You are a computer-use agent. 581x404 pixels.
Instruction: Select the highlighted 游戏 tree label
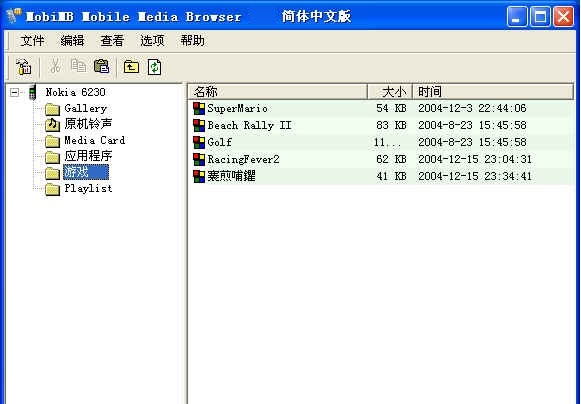(86, 172)
